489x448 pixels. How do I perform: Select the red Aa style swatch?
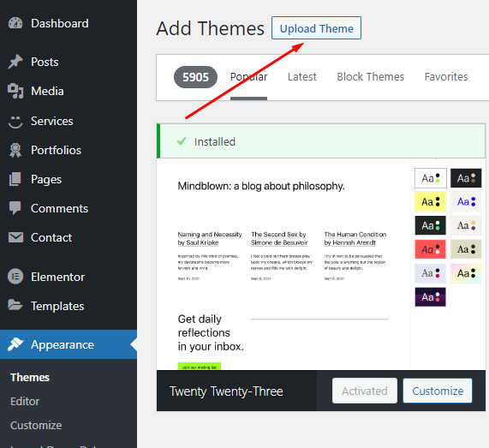coord(431,249)
